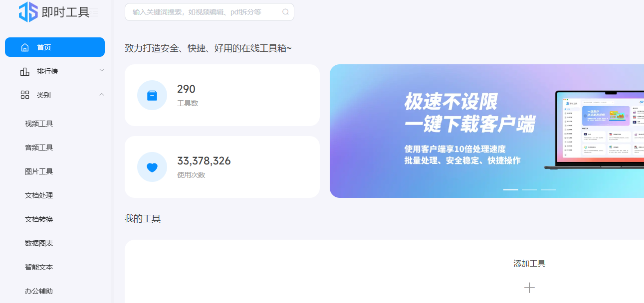The height and width of the screenshot is (303, 644).
Task: Select 音频工具 category
Action: pyautogui.click(x=39, y=148)
